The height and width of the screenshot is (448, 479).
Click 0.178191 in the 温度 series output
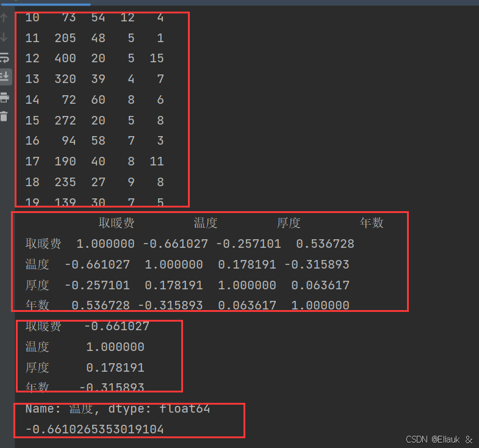click(115, 367)
